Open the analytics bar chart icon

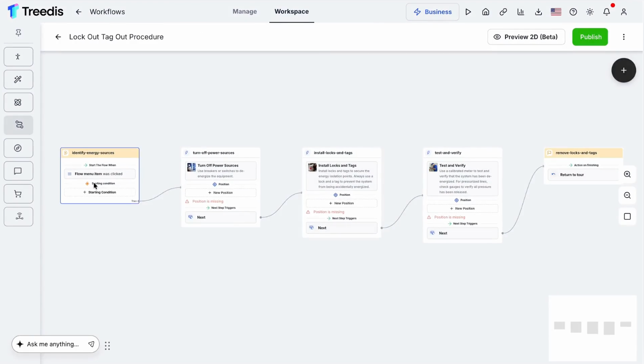[521, 12]
